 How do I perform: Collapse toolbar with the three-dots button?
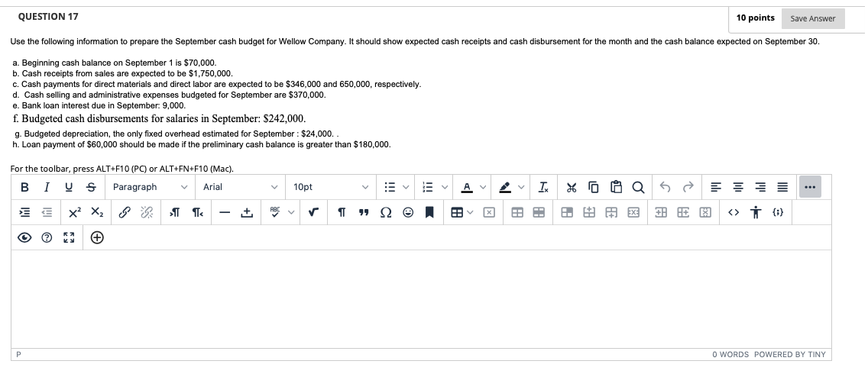coord(810,188)
